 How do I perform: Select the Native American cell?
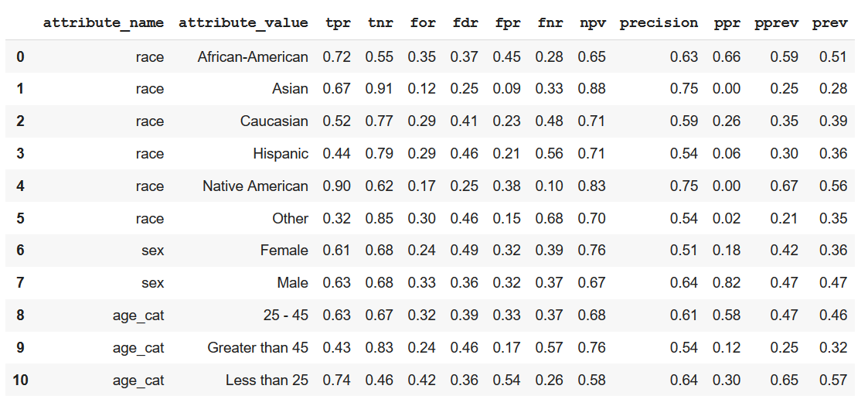coord(255,186)
